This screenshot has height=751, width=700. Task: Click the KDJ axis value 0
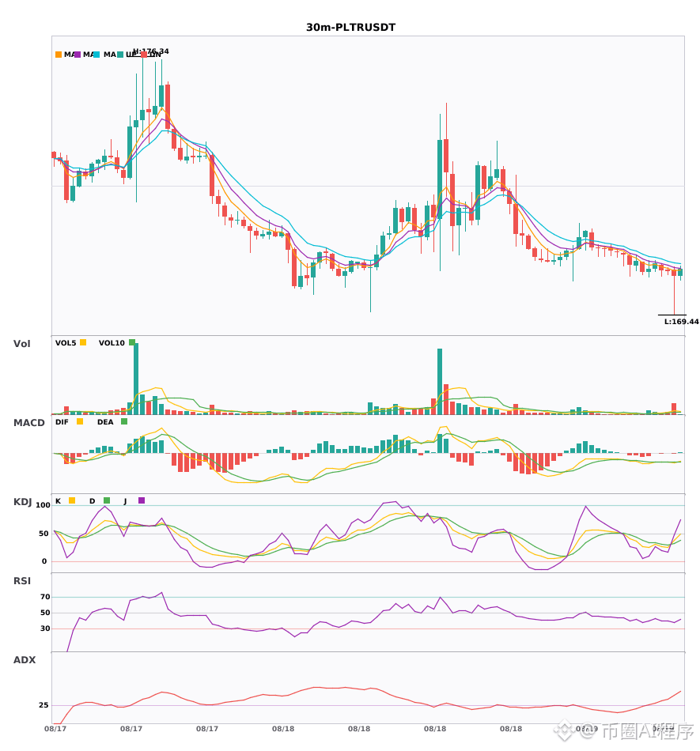[x=44, y=561]
